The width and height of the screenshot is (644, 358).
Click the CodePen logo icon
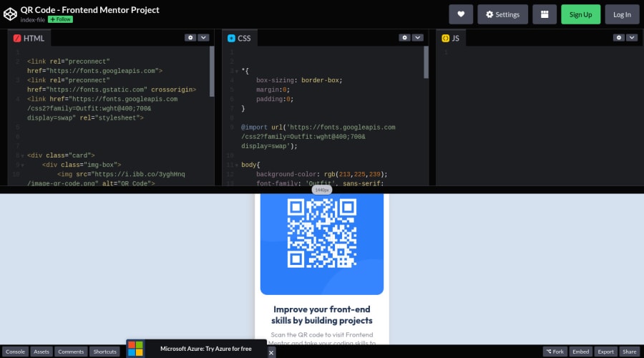pos(10,14)
